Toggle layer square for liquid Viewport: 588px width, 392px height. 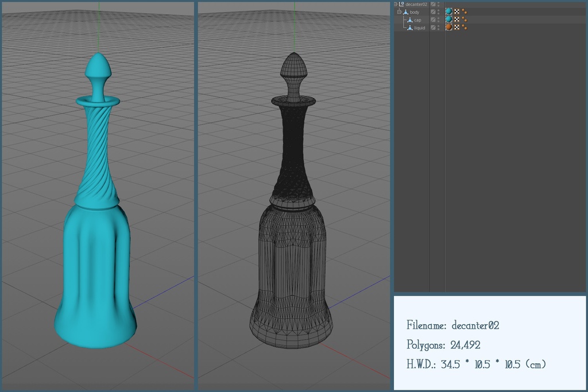pos(433,28)
